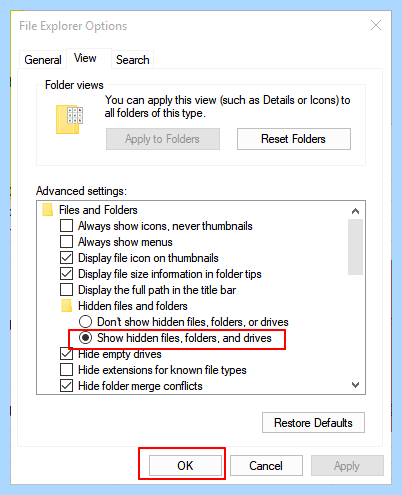
Task: Click the Apply to Folders button
Action: 163,139
